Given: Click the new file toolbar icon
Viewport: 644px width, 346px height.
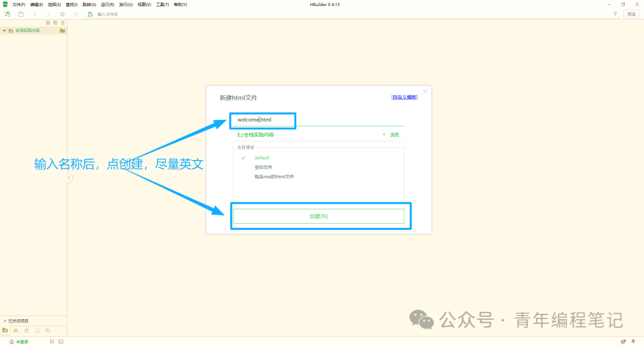Looking at the screenshot, I should pyautogui.click(x=7, y=14).
